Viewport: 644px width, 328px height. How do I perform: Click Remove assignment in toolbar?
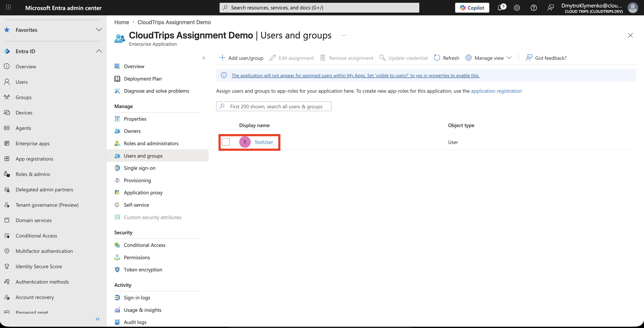347,58
